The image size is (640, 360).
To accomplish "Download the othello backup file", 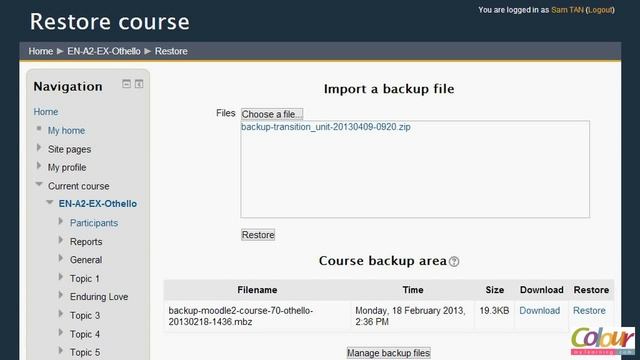I will [540, 311].
